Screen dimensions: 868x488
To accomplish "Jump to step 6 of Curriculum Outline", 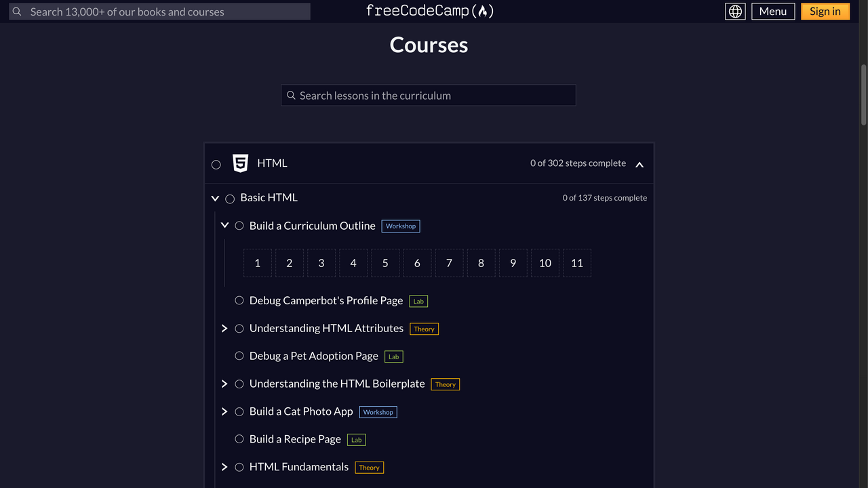I will click(x=417, y=263).
